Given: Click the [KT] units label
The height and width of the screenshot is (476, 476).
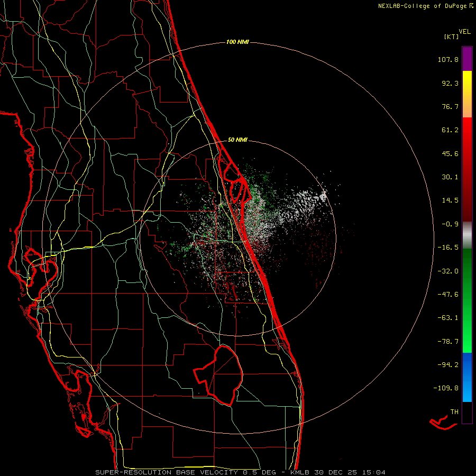Looking at the screenshot, I should click(x=452, y=36).
